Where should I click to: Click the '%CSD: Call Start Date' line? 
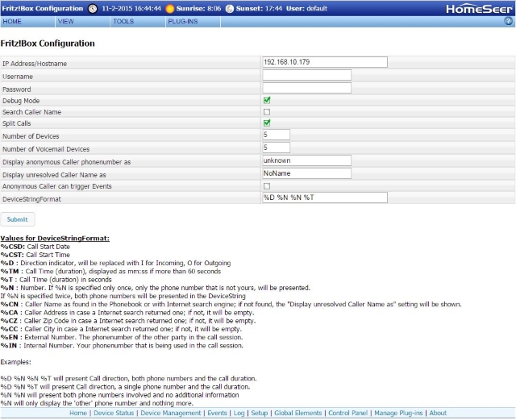[35, 247]
